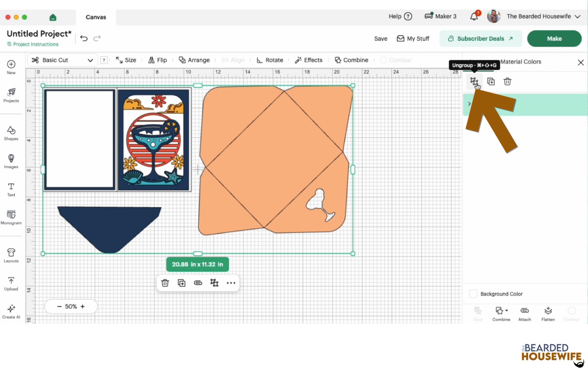Open Subscriber Deals link
This screenshot has height=374, width=588.
(481, 39)
